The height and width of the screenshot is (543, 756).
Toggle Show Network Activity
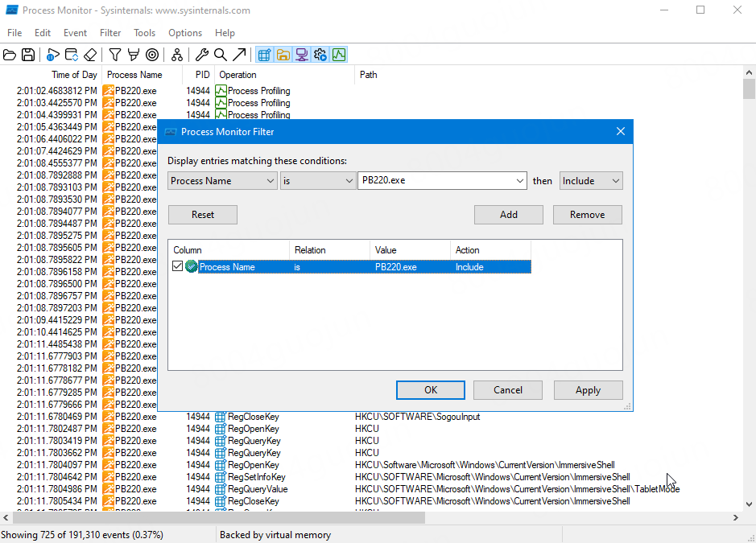coord(302,55)
